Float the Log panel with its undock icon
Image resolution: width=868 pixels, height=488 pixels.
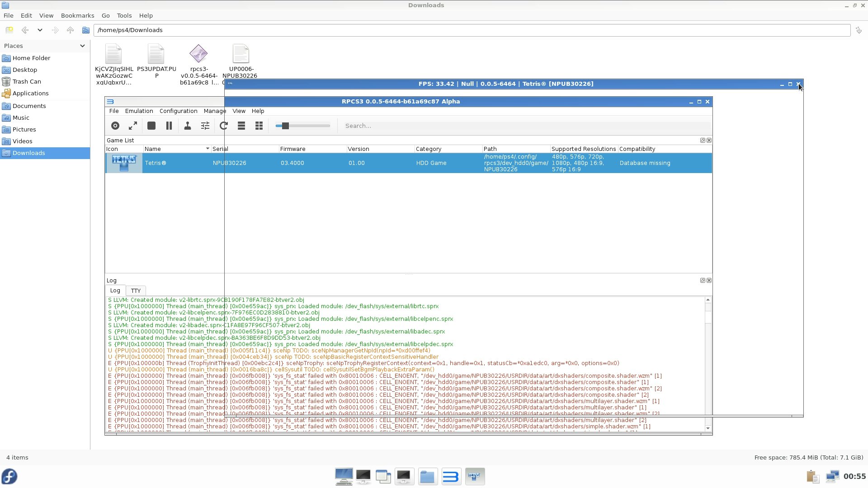(703, 281)
